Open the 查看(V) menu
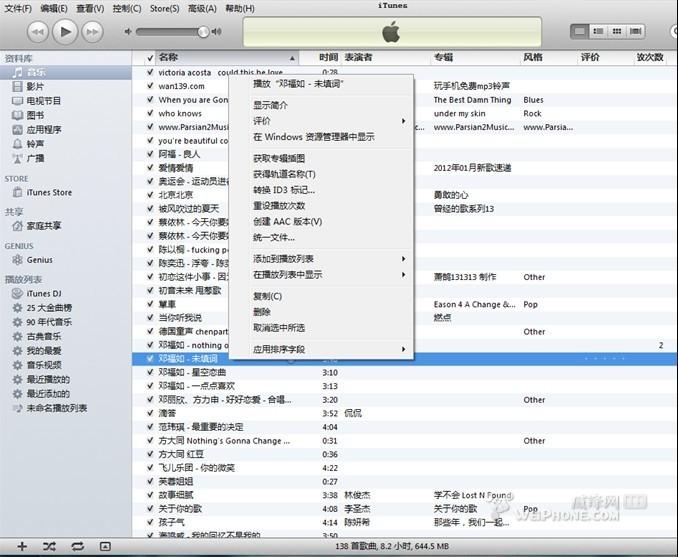The height and width of the screenshot is (557, 678). (90, 8)
